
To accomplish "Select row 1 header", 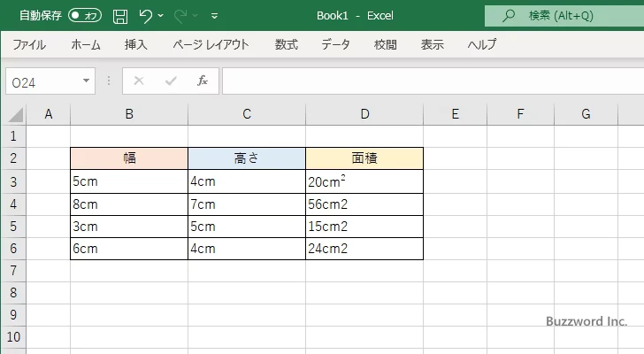I will tap(13, 136).
